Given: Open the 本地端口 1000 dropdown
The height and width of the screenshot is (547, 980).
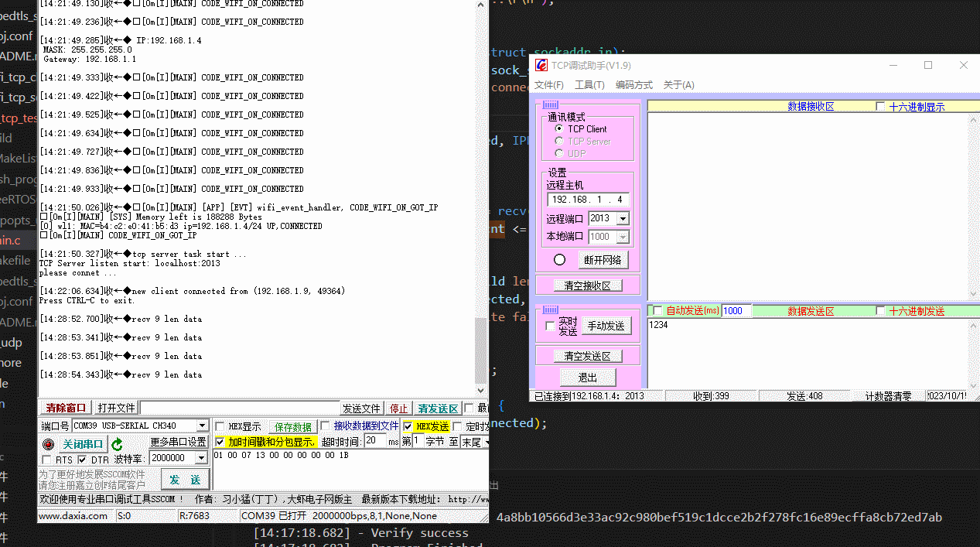Looking at the screenshot, I should (x=623, y=237).
